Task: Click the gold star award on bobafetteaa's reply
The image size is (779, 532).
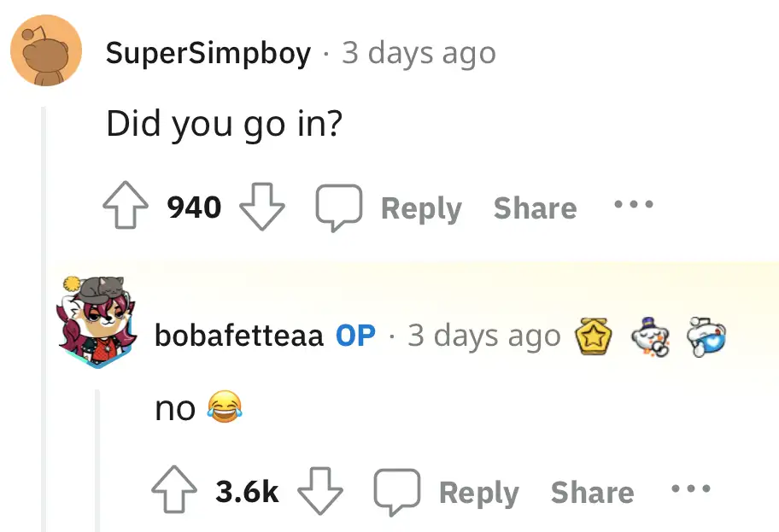Action: point(594,336)
